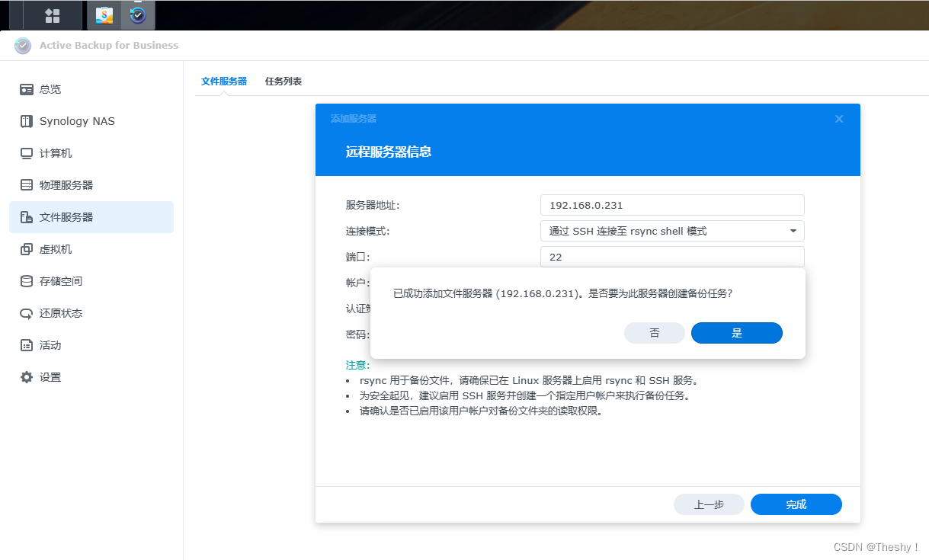
Task: Decline with the 否 (No) button
Action: click(x=654, y=333)
